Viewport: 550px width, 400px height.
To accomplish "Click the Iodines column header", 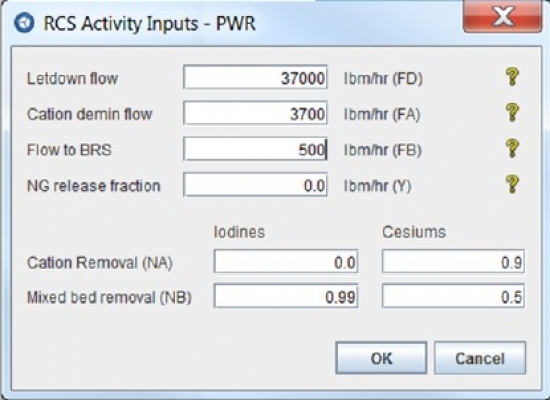I will tap(239, 232).
